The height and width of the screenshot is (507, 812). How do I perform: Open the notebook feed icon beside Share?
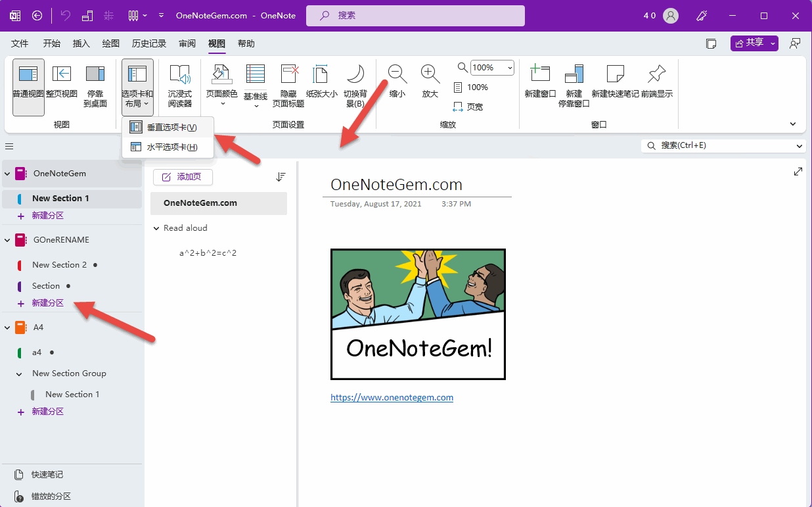coord(711,43)
